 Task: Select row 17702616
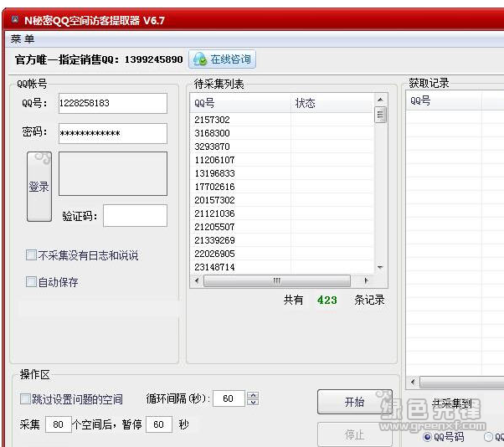(282, 187)
